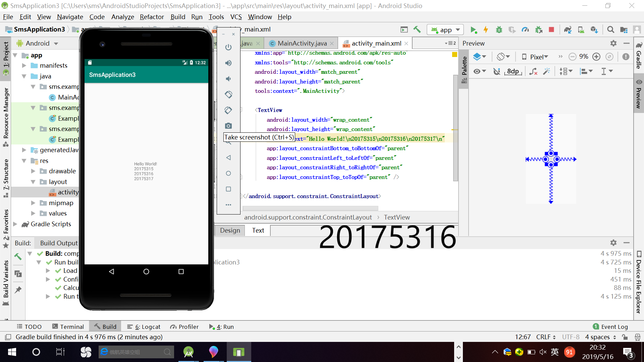The height and width of the screenshot is (362, 644).
Task: Open the TODO tool window
Action: (x=29, y=327)
